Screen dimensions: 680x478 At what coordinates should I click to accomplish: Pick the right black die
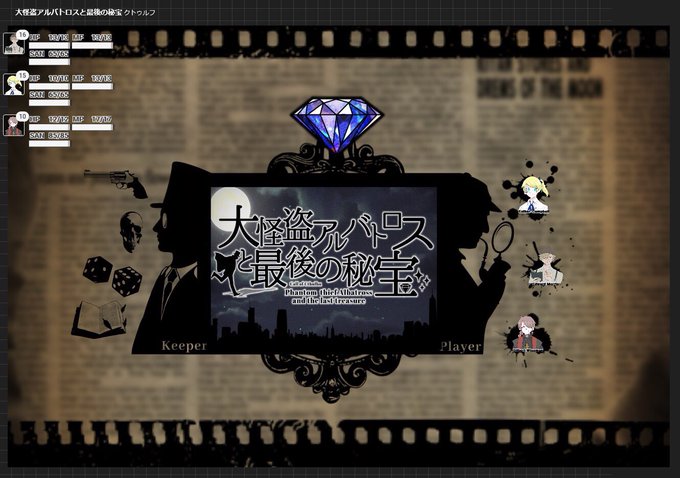click(127, 281)
